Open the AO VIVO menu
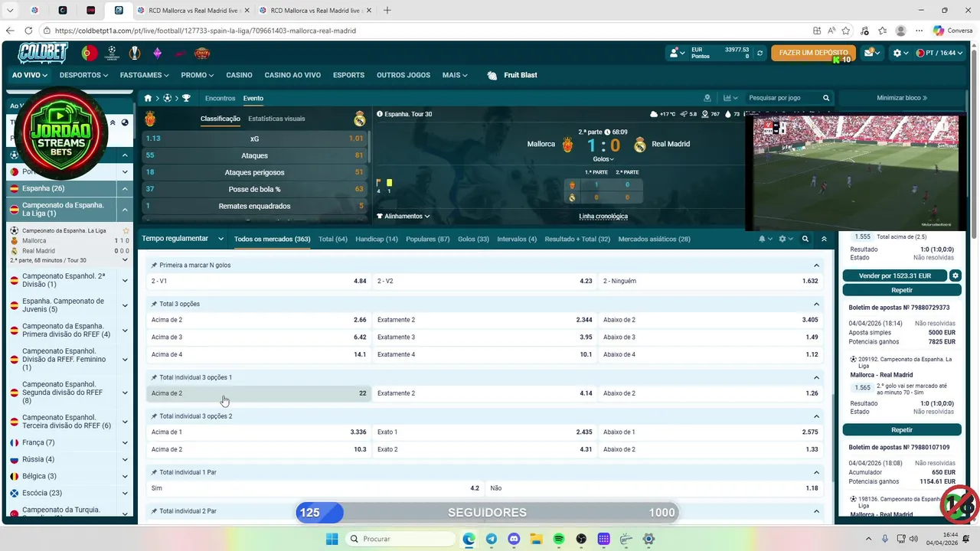 (x=30, y=75)
